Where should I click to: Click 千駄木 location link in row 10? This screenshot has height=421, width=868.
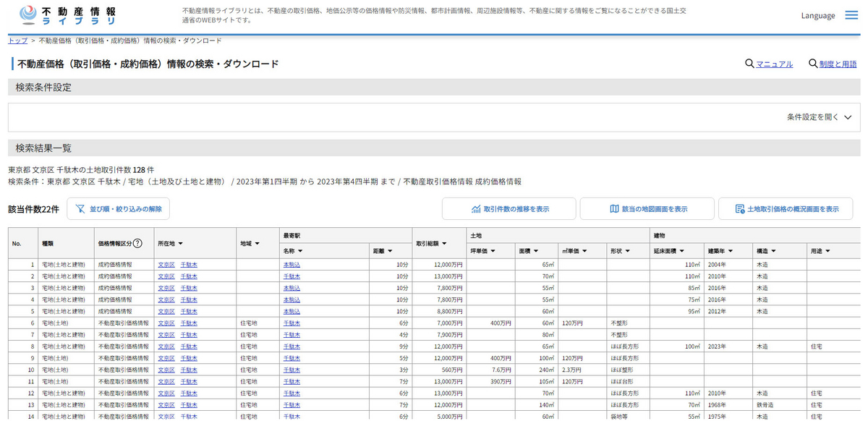(x=189, y=370)
